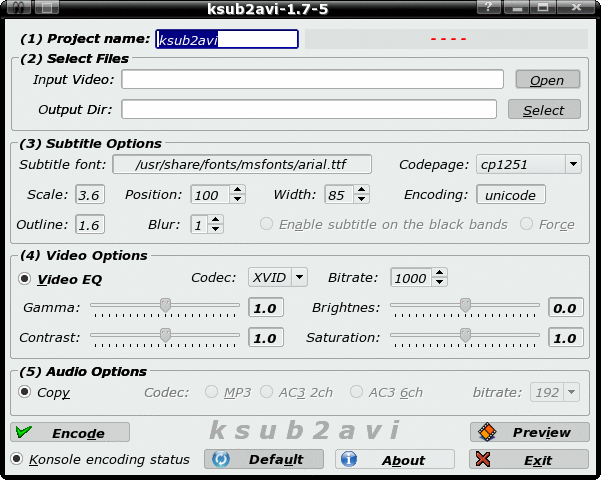Click the title bar help question mark
The width and height of the screenshot is (601, 480).
tap(488, 7)
